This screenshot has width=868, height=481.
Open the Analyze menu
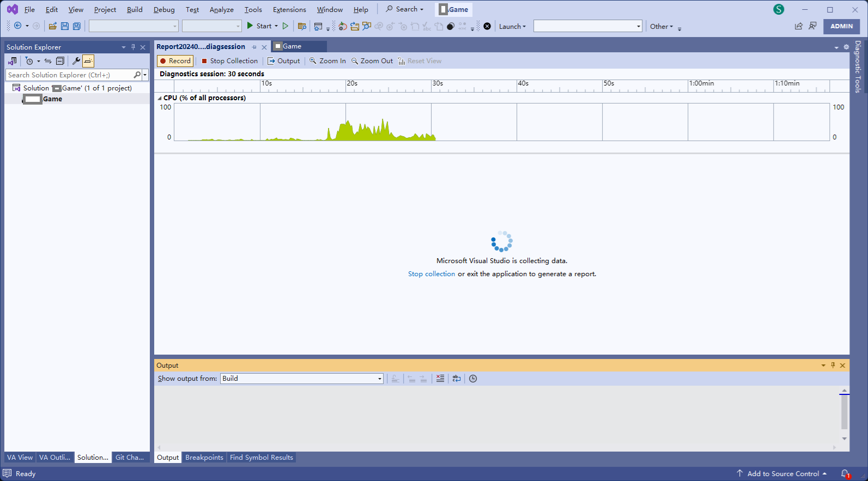[x=221, y=9]
